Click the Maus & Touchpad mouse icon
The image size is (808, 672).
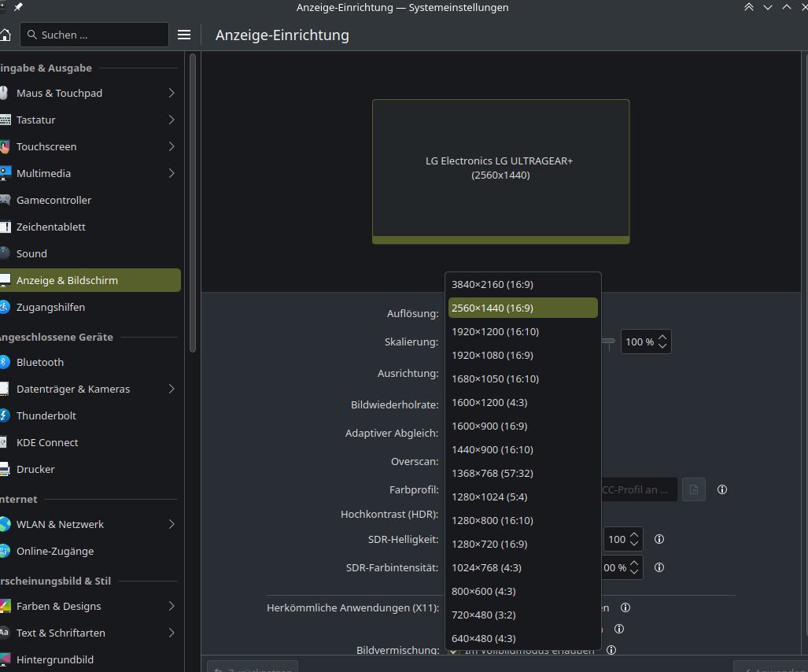4,94
